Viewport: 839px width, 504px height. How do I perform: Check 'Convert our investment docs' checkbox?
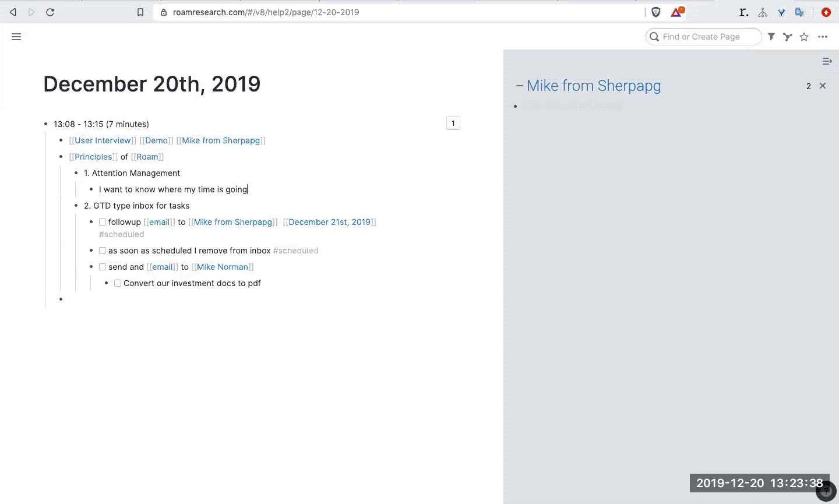[x=118, y=283]
